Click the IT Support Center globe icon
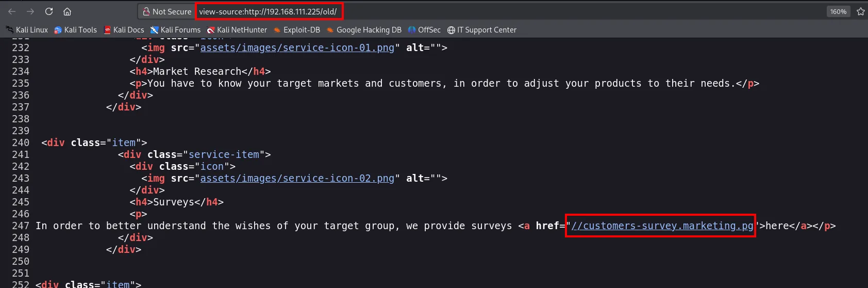The image size is (868, 288). coord(451,30)
